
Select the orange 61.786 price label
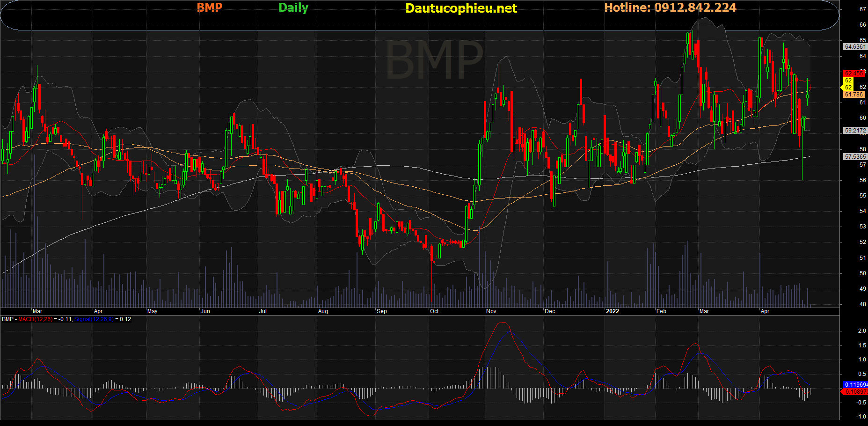854,95
